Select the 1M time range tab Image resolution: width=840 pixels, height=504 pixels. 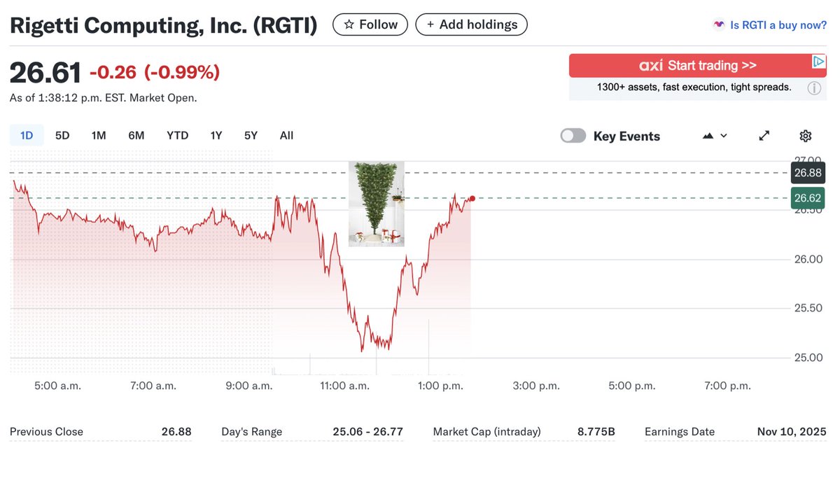point(99,135)
